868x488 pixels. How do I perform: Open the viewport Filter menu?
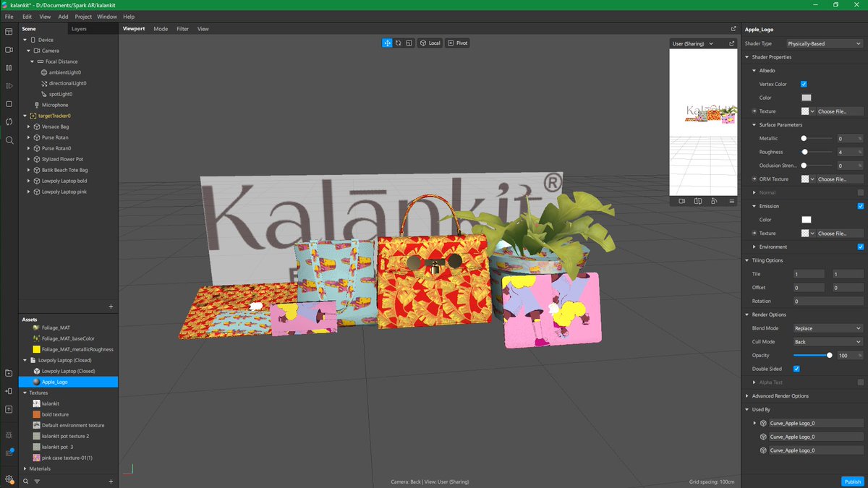tap(182, 29)
